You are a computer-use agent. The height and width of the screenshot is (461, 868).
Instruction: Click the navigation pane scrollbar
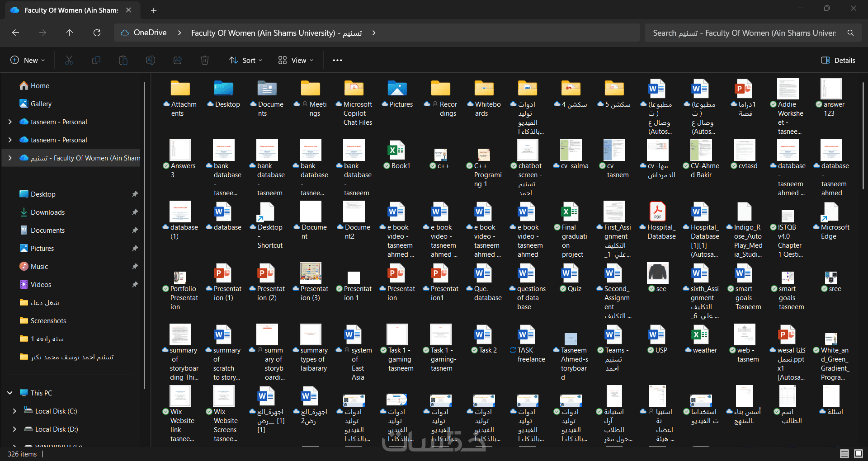tap(145, 235)
